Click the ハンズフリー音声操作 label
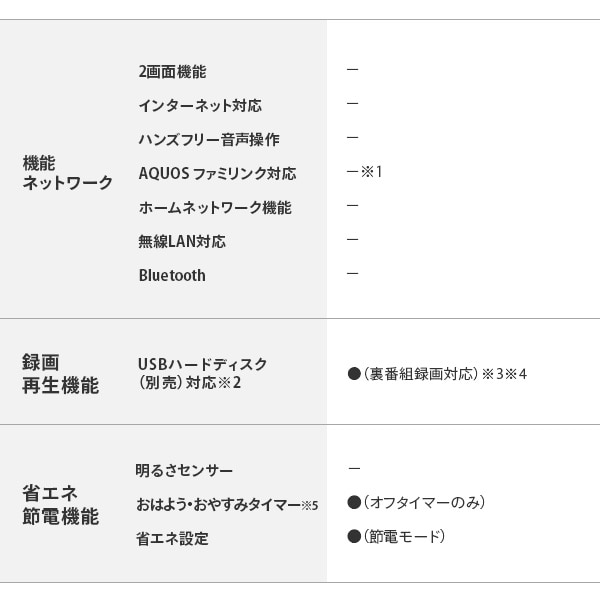Screen dimensions: 600x600 coord(208,139)
